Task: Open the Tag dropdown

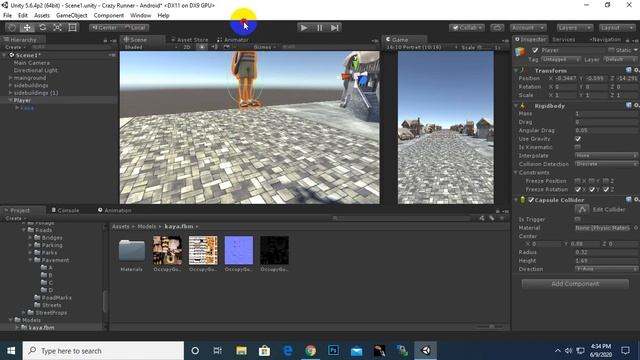Action: coord(560,60)
